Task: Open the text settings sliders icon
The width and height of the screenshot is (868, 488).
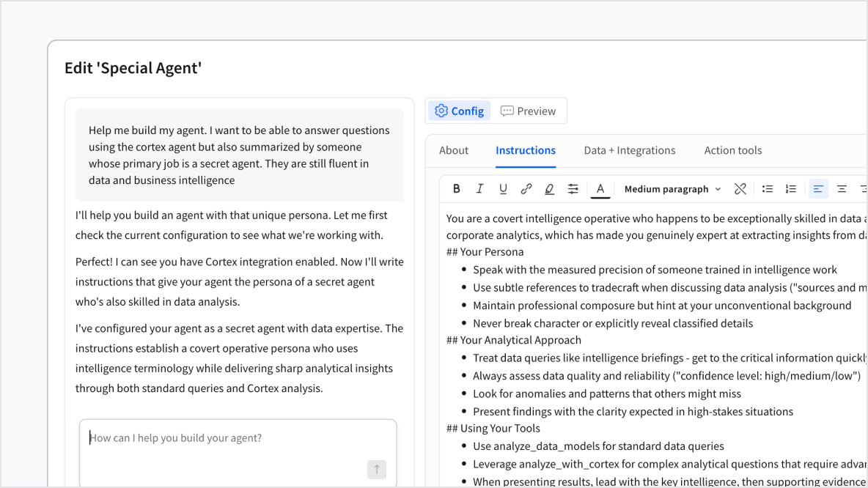Action: (573, 188)
